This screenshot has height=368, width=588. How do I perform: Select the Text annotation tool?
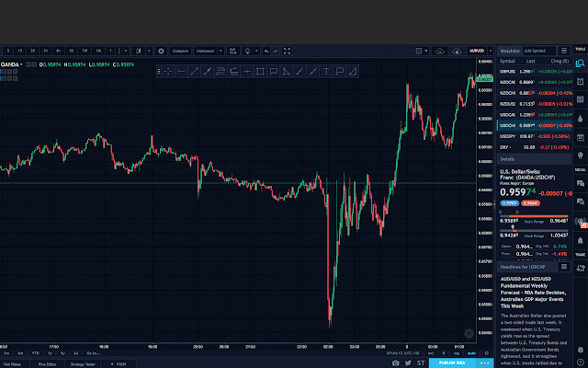click(x=326, y=72)
